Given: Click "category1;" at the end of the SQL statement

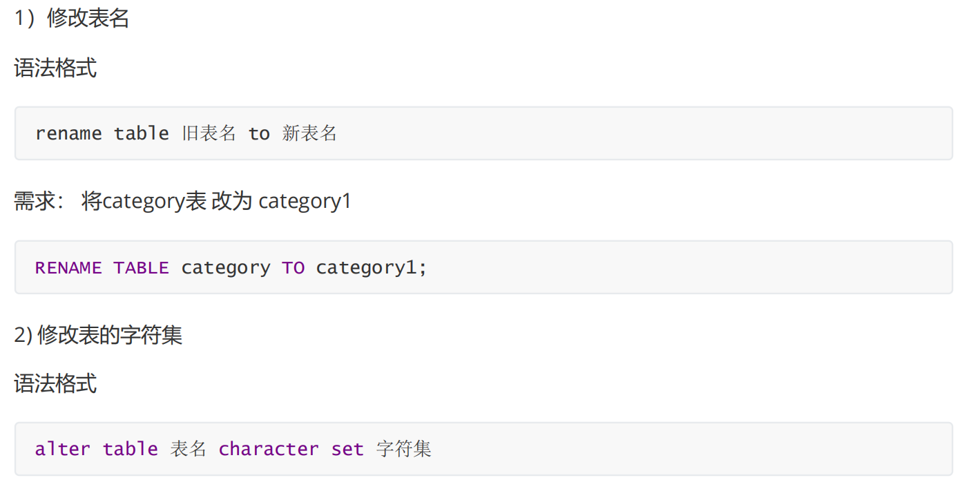Looking at the screenshot, I should click(x=372, y=268).
